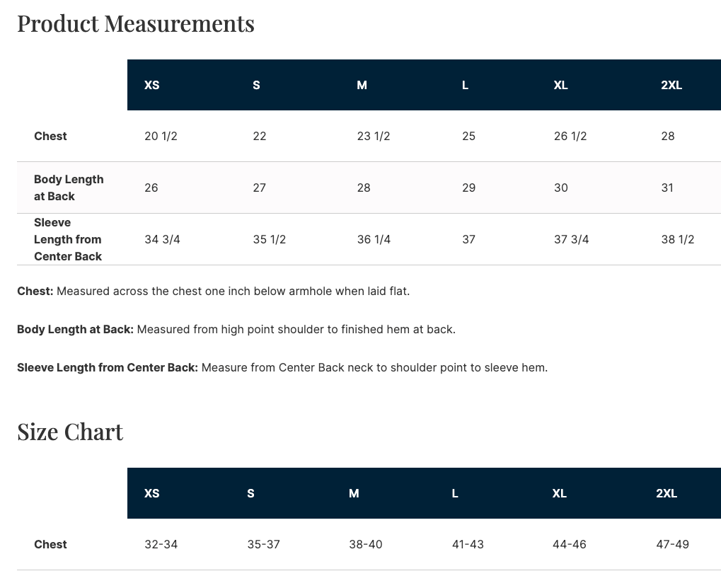721x588 pixels.
Task: Click the Chest row label in Size Chart
Action: (x=50, y=544)
